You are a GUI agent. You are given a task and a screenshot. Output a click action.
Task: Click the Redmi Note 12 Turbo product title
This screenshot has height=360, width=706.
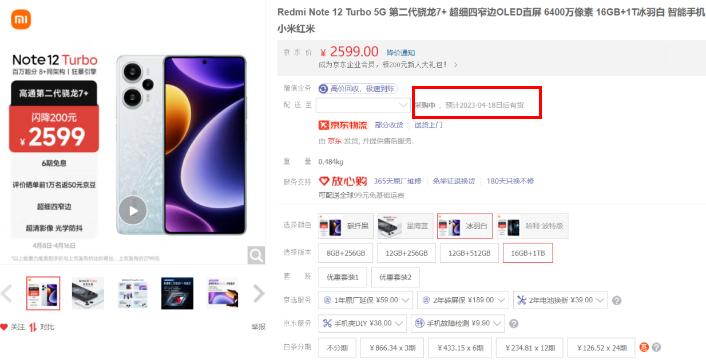pyautogui.click(x=491, y=20)
